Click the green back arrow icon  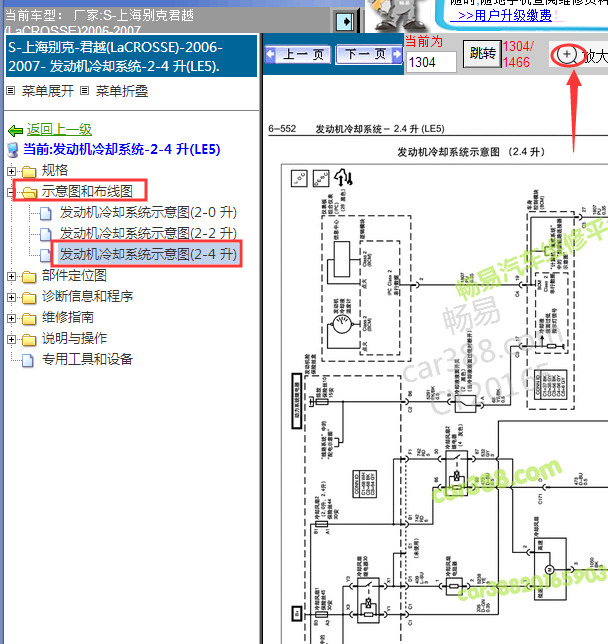click(x=16, y=131)
